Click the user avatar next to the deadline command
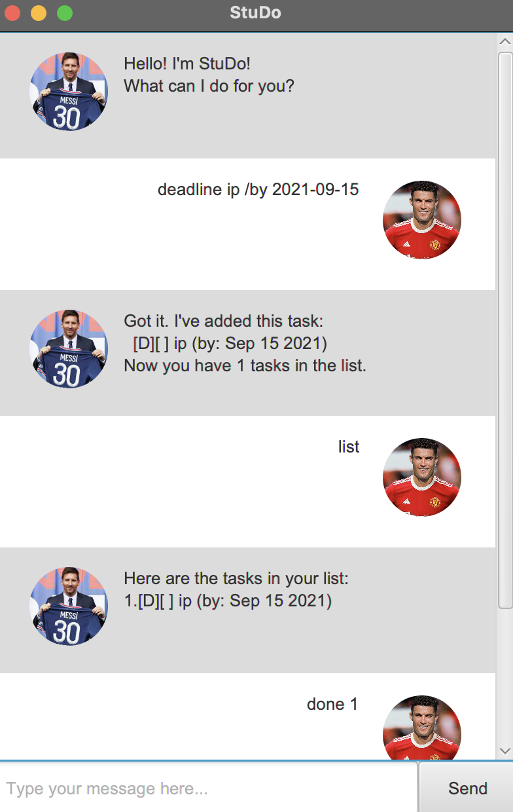The image size is (513, 812). [x=422, y=220]
